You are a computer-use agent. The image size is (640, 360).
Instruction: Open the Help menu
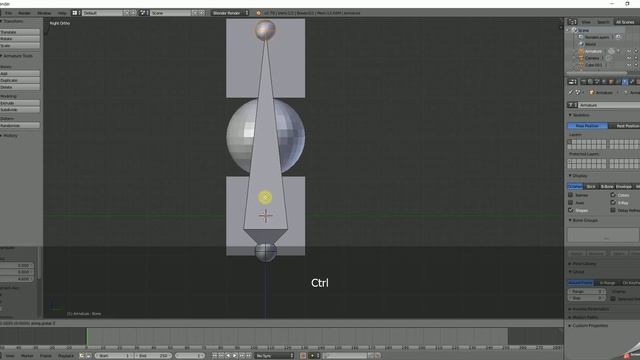coord(62,13)
